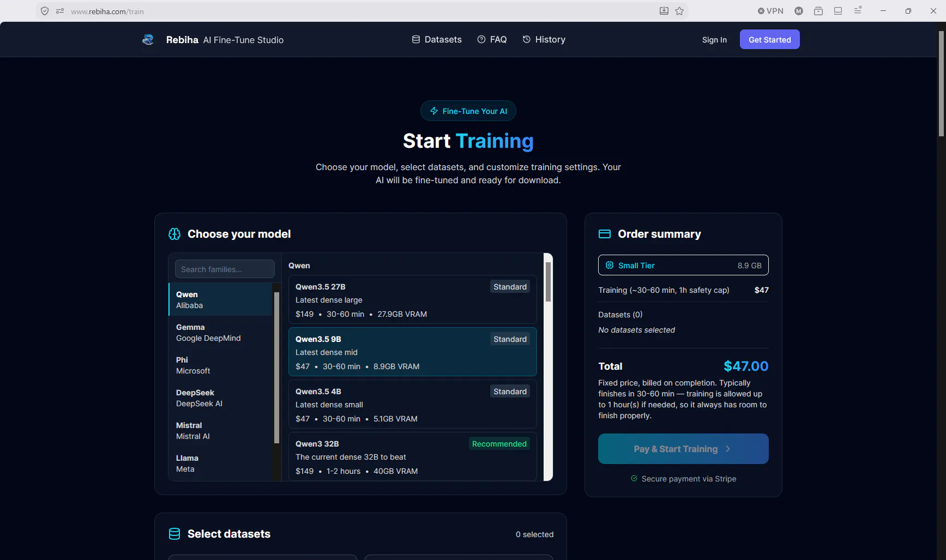Click the VPN button in browser toolbar
Image resolution: width=946 pixels, height=560 pixels.
pos(770,11)
